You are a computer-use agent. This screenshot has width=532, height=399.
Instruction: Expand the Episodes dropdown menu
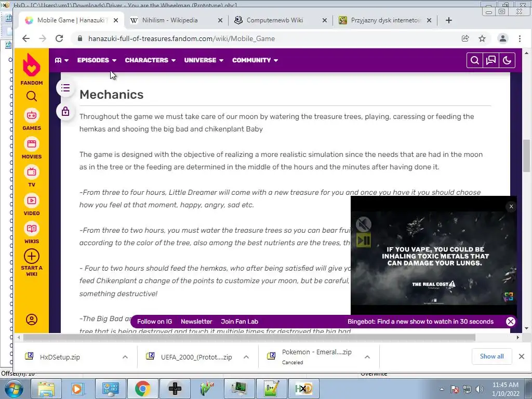97,60
